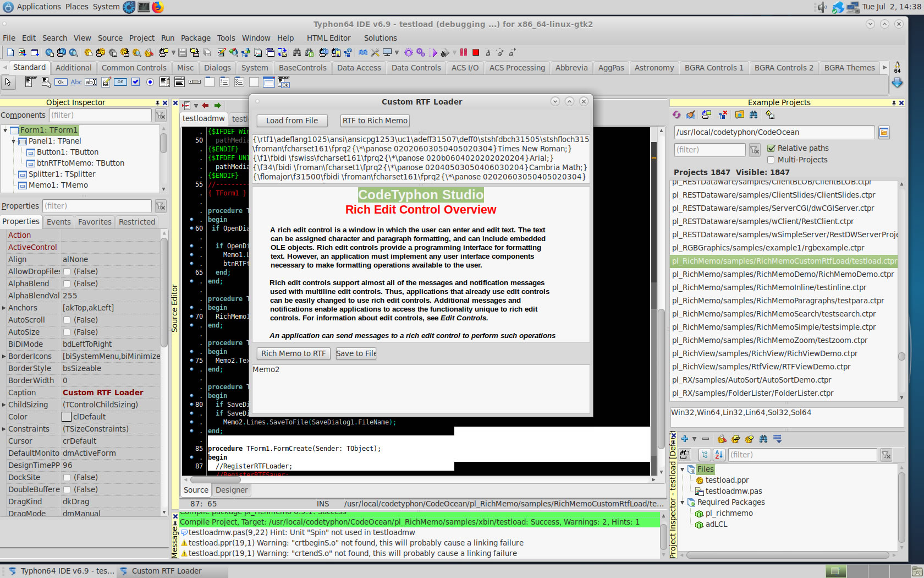Click the Load from File button
This screenshot has width=924, height=578.
tap(292, 121)
